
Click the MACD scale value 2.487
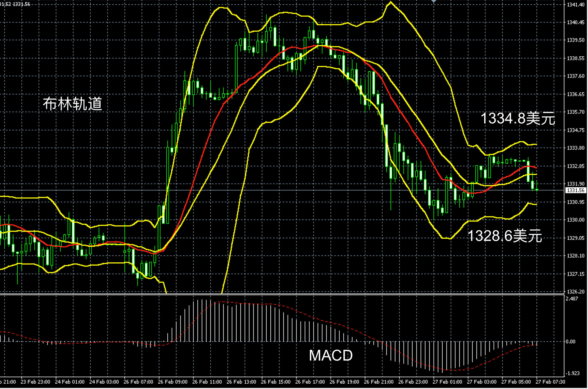(572, 299)
